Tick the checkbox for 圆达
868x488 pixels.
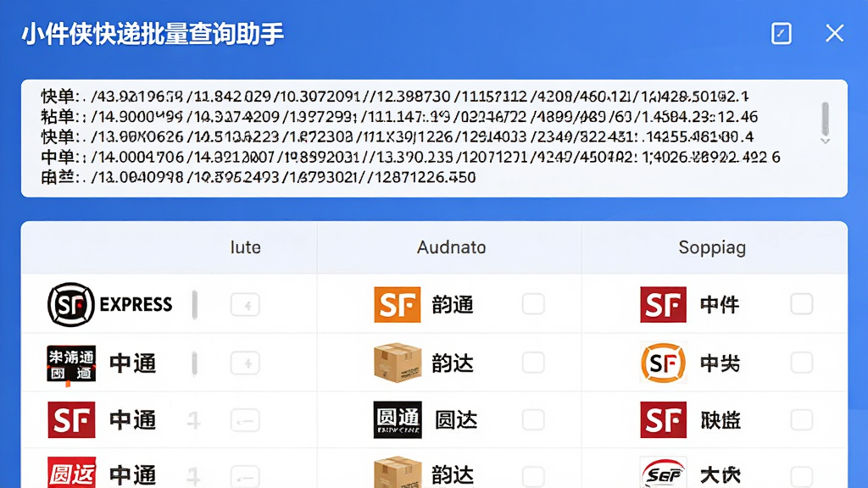(533, 419)
